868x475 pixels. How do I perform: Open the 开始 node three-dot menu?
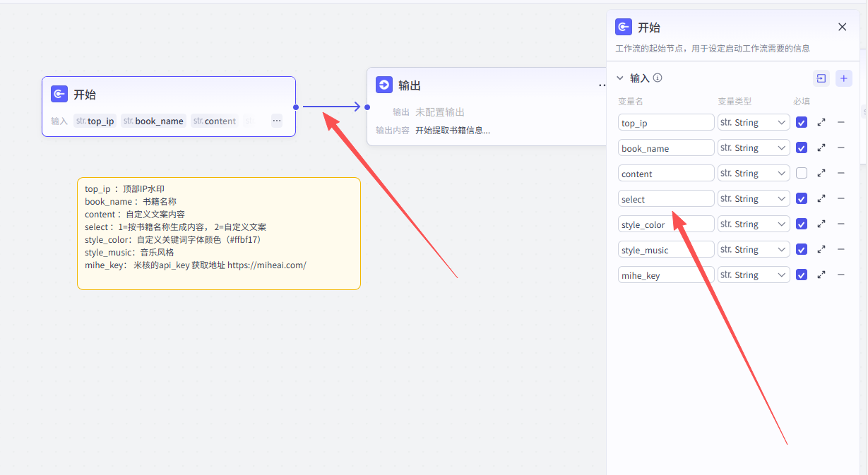(x=277, y=121)
